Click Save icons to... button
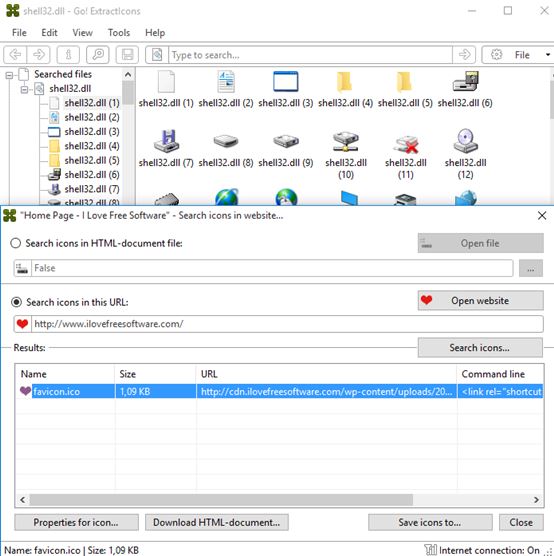Screen dimensions: 554x556 430,522
